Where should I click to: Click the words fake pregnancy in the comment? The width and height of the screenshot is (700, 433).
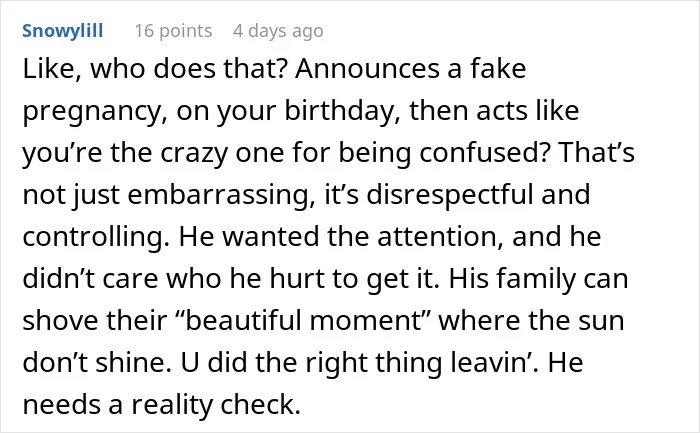(275, 89)
